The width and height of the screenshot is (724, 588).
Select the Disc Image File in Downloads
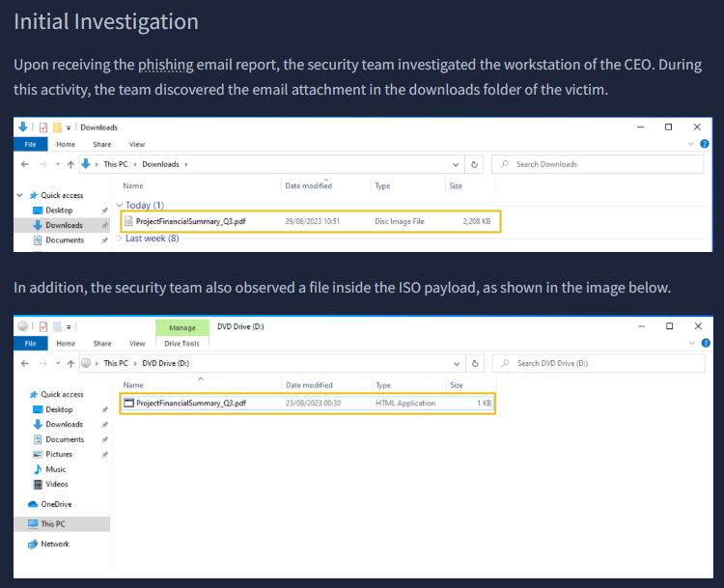[190, 221]
